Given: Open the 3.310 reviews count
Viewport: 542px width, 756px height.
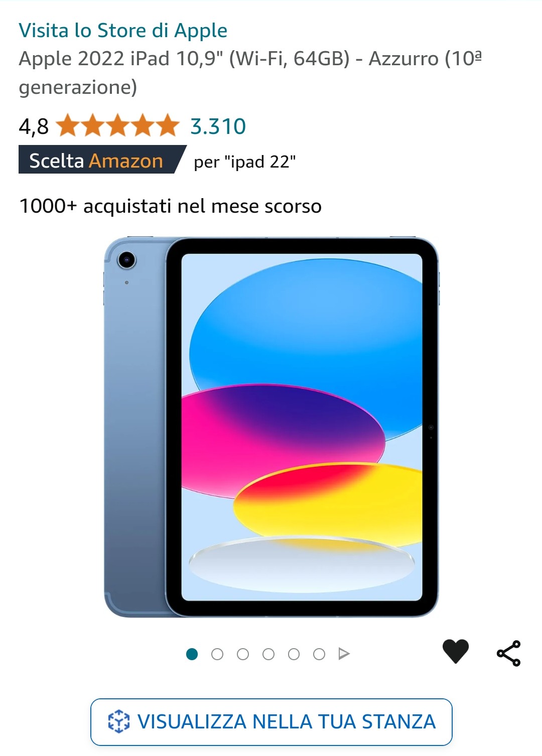Looking at the screenshot, I should pos(218,126).
